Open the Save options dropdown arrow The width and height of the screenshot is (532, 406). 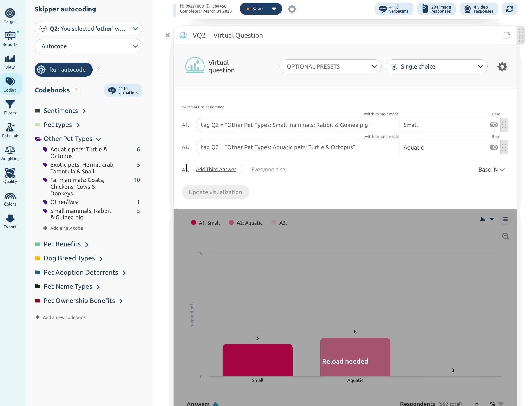click(274, 9)
